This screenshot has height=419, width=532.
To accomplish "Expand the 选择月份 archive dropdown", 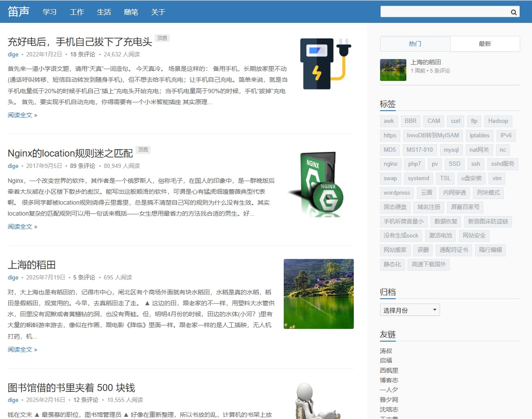I will tap(409, 310).
